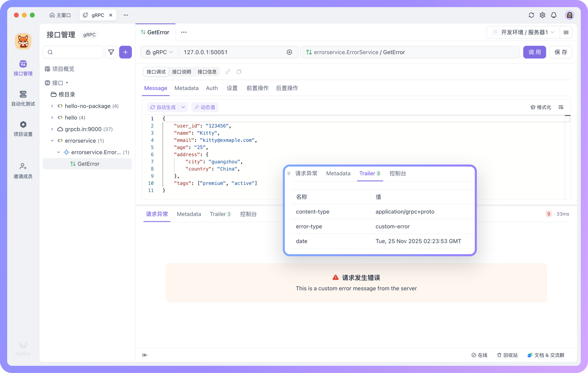Switch to the Metadata request tab
Image resolution: width=588 pixels, height=373 pixels.
point(186,88)
